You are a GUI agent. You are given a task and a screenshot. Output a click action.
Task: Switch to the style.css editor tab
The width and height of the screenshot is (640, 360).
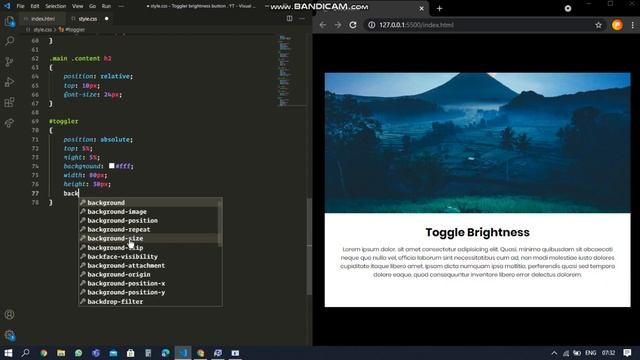tap(88, 19)
